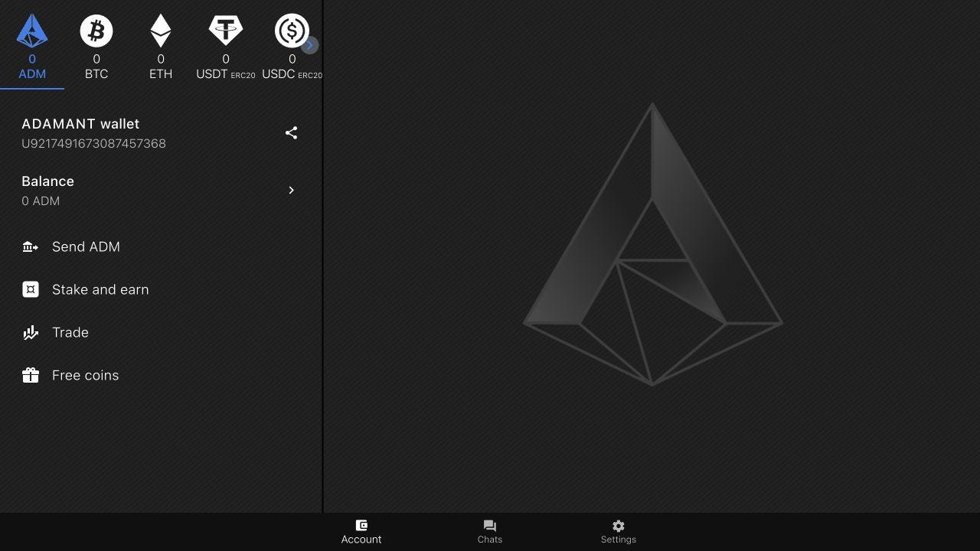
Task: Click the Settings gear icon
Action: click(619, 526)
